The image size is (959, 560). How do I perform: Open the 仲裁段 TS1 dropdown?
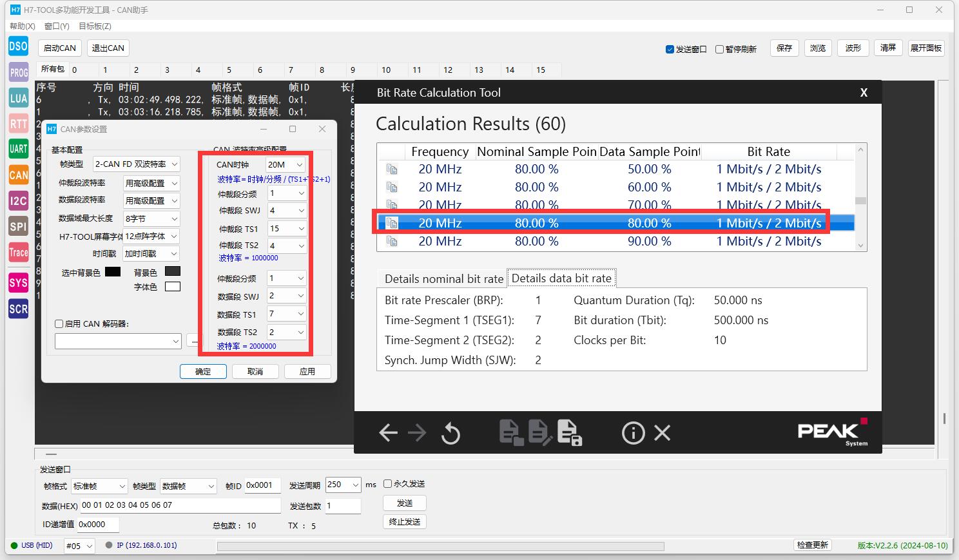tap(287, 229)
